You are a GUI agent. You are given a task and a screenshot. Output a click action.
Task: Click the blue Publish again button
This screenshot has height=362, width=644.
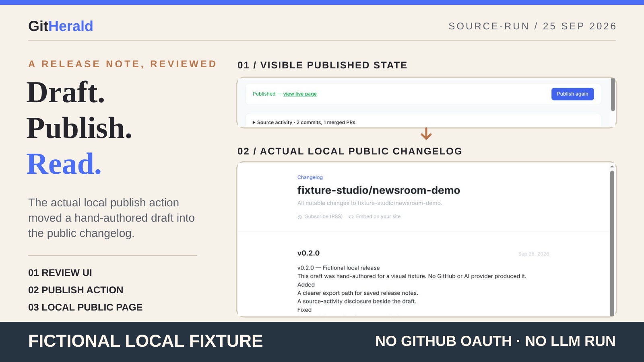point(572,94)
